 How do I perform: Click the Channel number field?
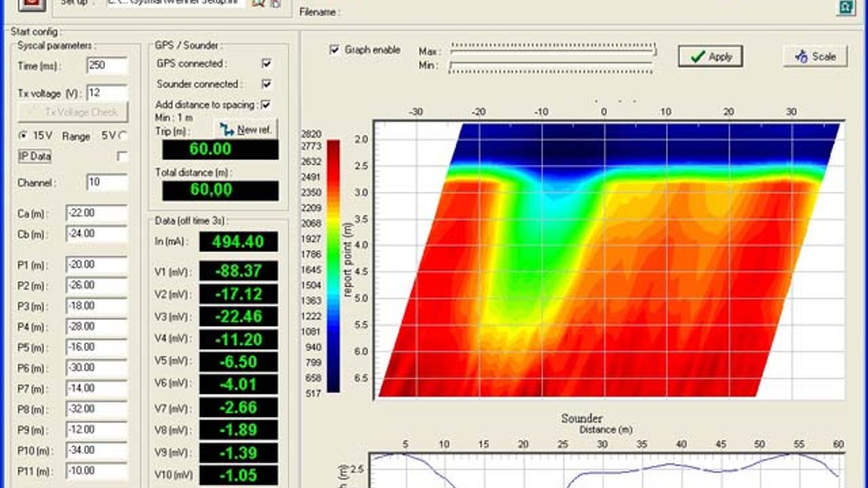tap(107, 182)
